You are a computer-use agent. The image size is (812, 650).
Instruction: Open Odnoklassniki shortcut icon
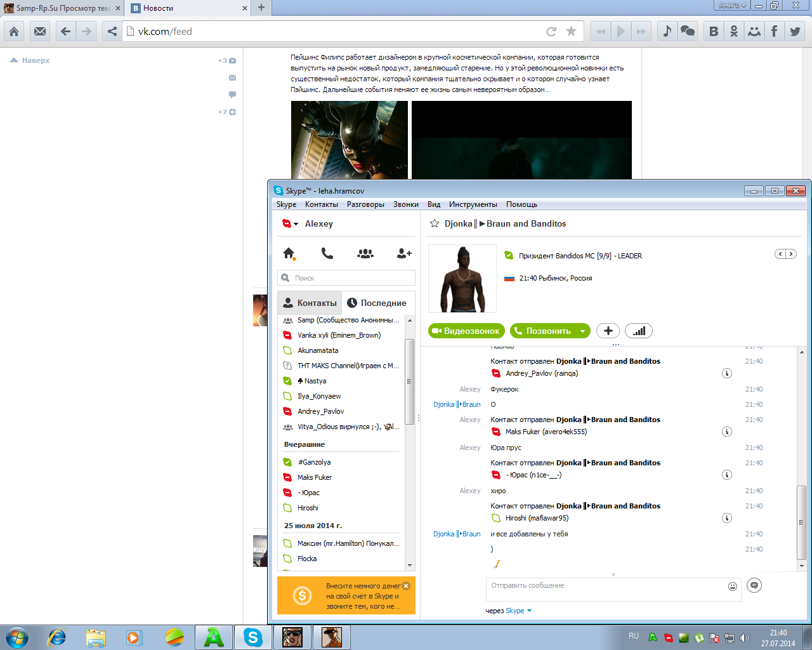(x=734, y=31)
